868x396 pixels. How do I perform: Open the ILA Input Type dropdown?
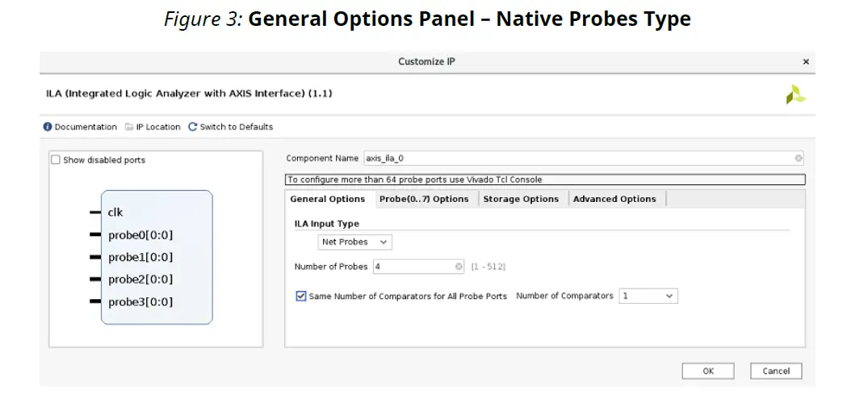pos(355,242)
